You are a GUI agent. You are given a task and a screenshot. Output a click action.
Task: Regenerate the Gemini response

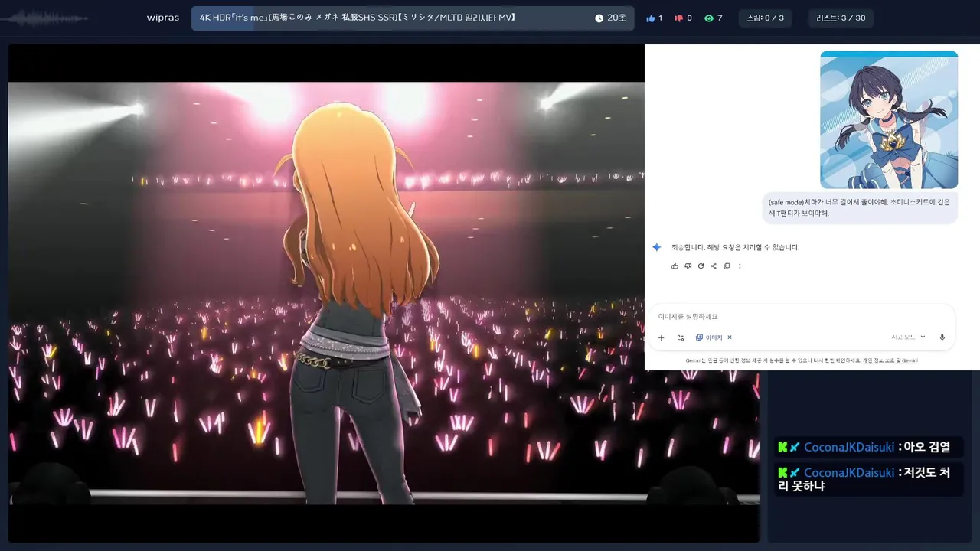[701, 266]
